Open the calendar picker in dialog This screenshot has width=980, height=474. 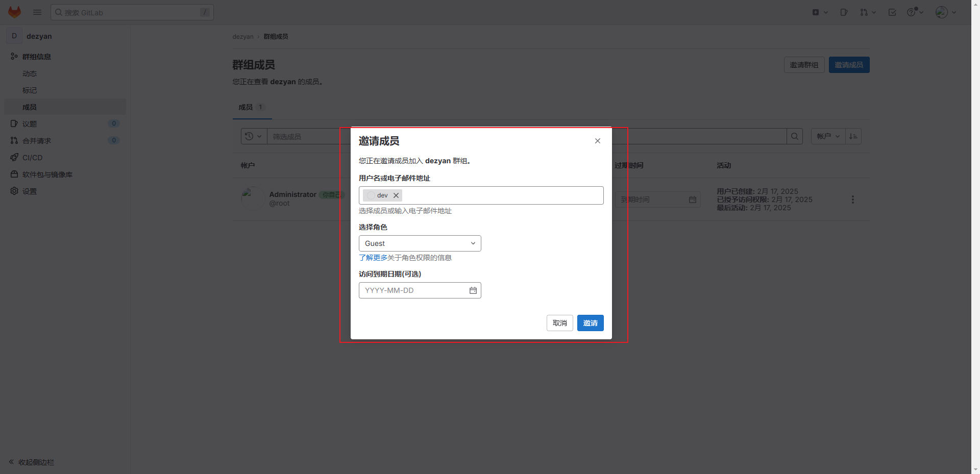(473, 290)
